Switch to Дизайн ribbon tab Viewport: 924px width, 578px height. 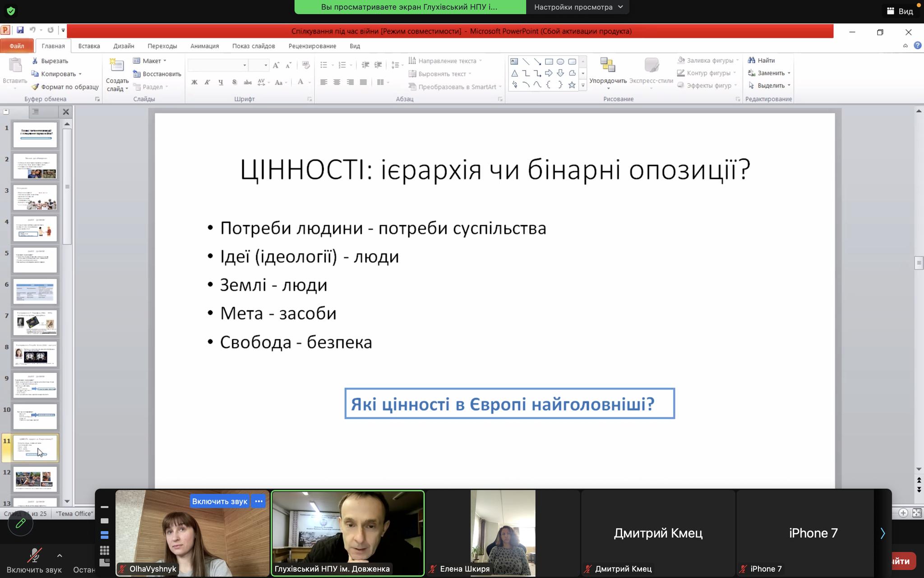(x=124, y=46)
